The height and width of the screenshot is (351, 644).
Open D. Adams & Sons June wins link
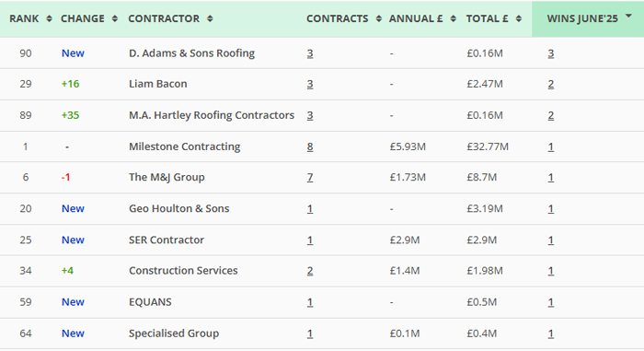551,53
